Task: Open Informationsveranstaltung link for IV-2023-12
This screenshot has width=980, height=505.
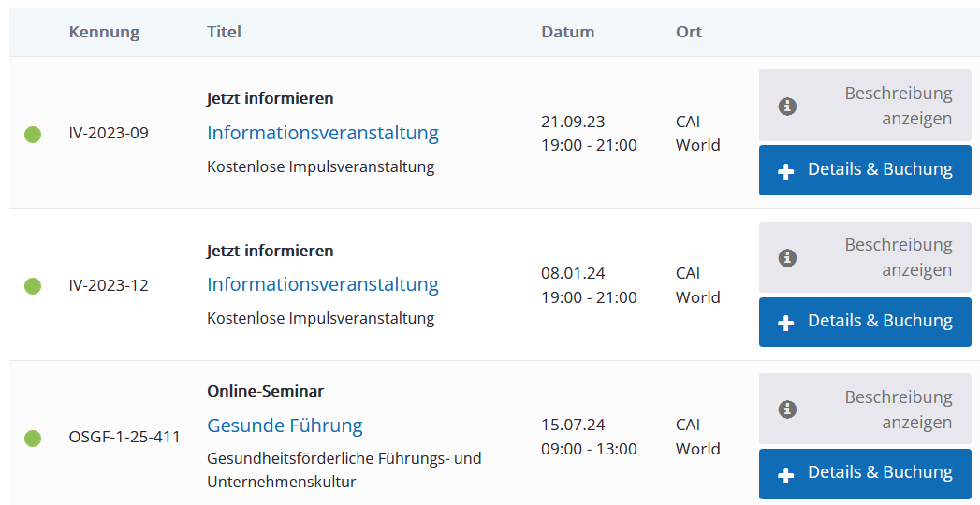Action: (323, 284)
